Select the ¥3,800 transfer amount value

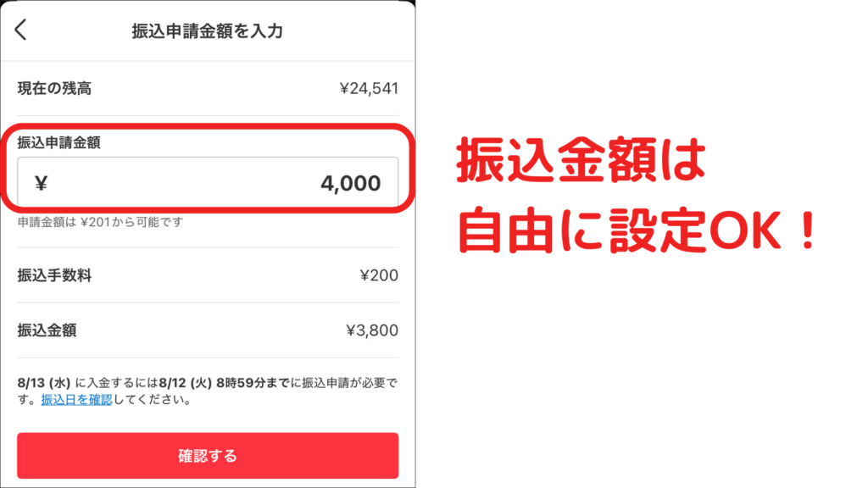(372, 330)
